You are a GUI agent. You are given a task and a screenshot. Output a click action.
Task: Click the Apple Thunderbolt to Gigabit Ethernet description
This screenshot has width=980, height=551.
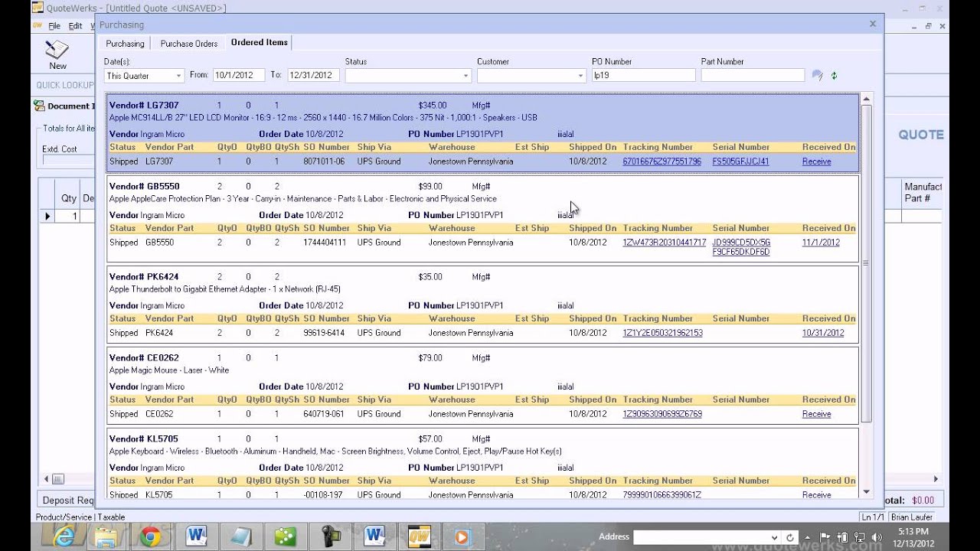224,289
